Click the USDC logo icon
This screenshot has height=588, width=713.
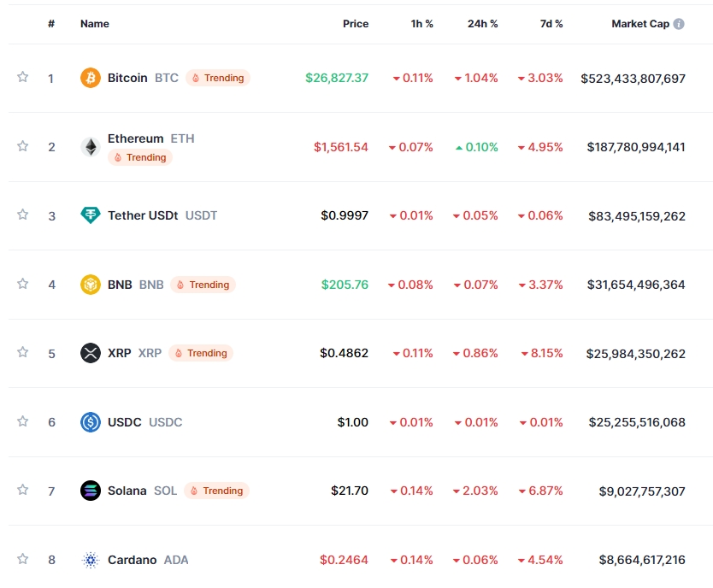[90, 422]
